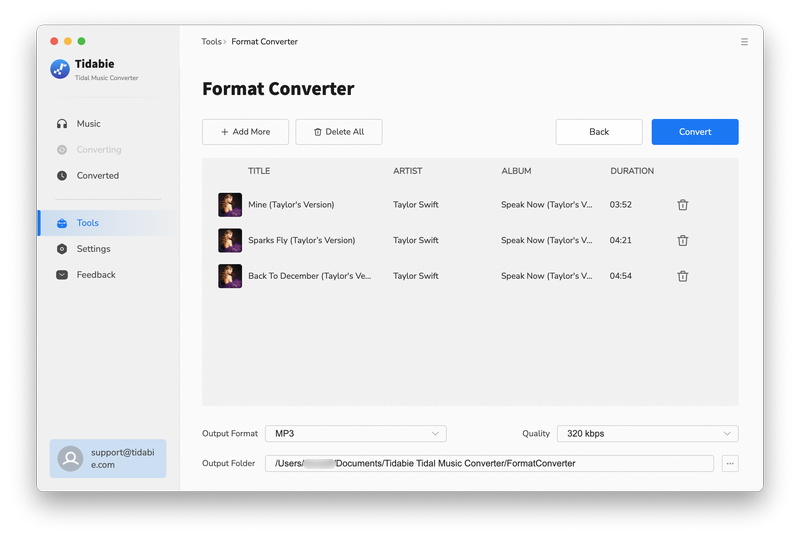The height and width of the screenshot is (540, 800).
Task: Delete the Sparks Fly track via trash icon
Action: [683, 240]
